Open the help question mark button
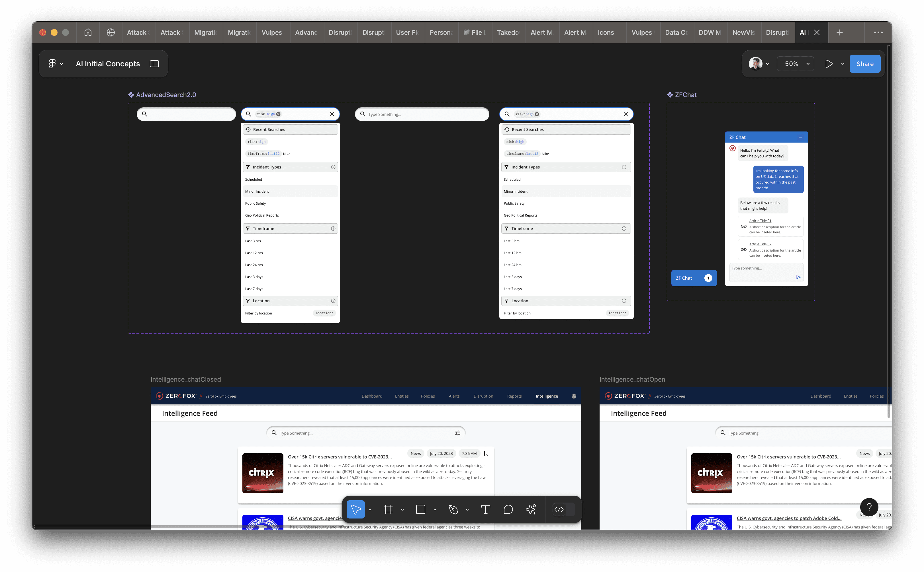This screenshot has height=572, width=924. coord(869,507)
